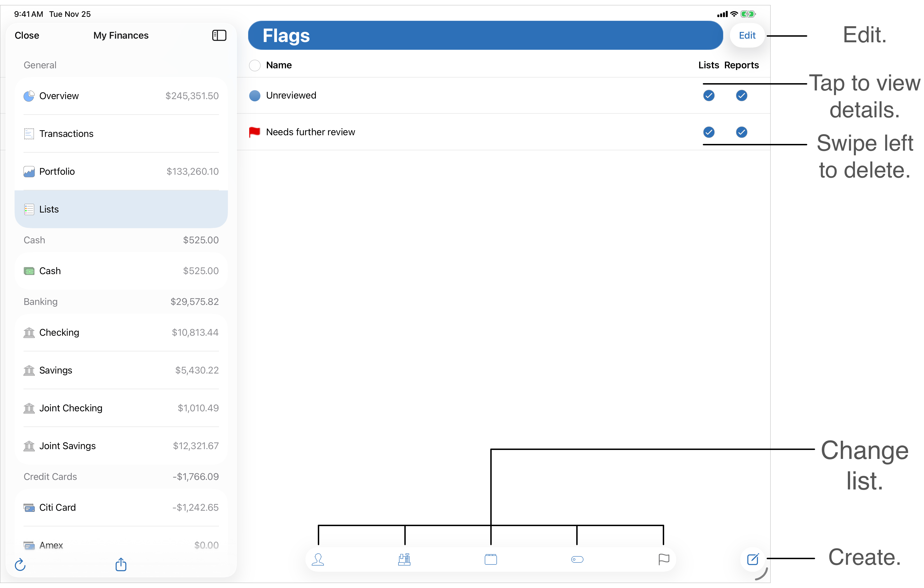Tap the refresh icon in sidebar
924x588 pixels.
(x=20, y=564)
